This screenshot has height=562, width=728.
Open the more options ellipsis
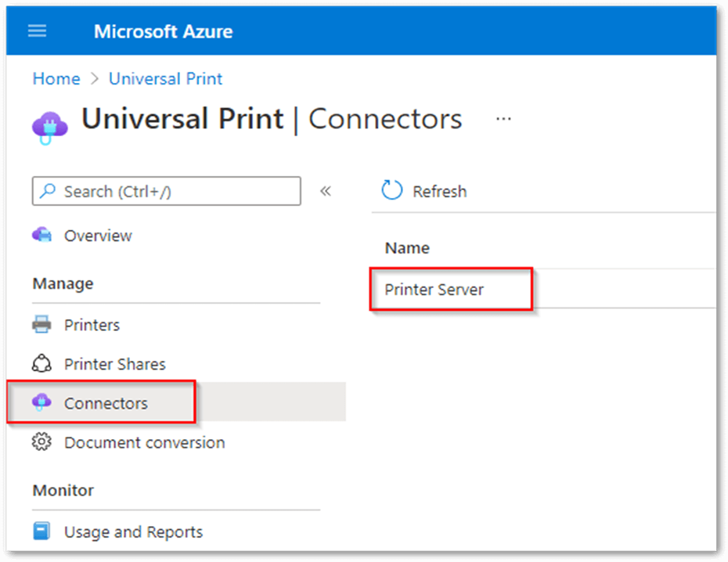[503, 119]
